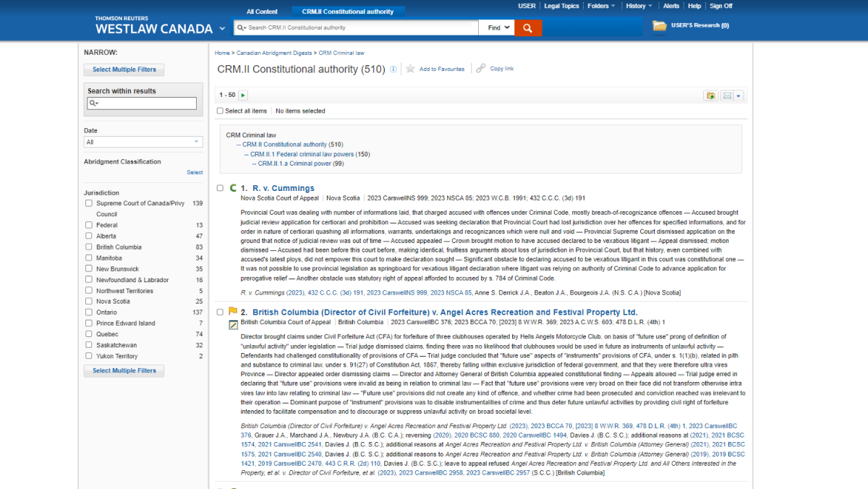
Task: Open the Date filter dropdown
Action: (142, 141)
